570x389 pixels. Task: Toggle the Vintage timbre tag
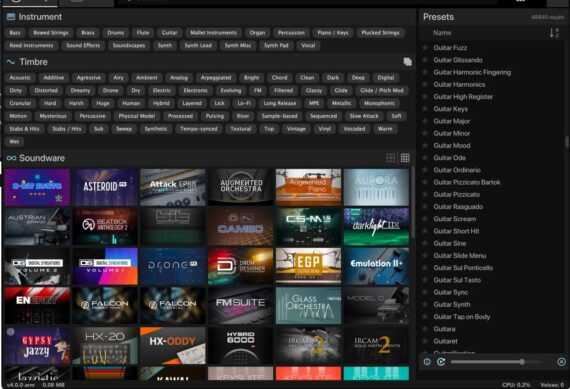pyautogui.click(x=296, y=129)
